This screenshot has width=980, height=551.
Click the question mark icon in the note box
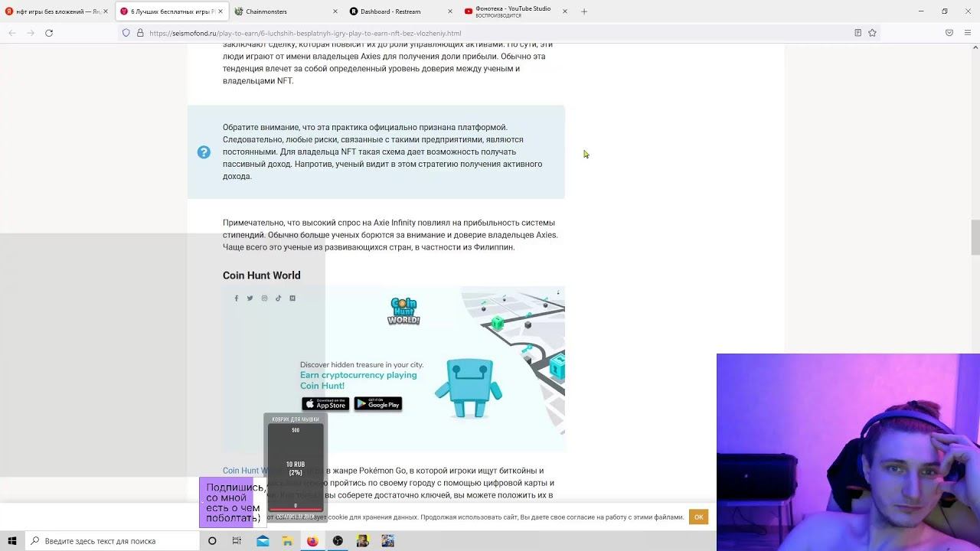click(204, 152)
